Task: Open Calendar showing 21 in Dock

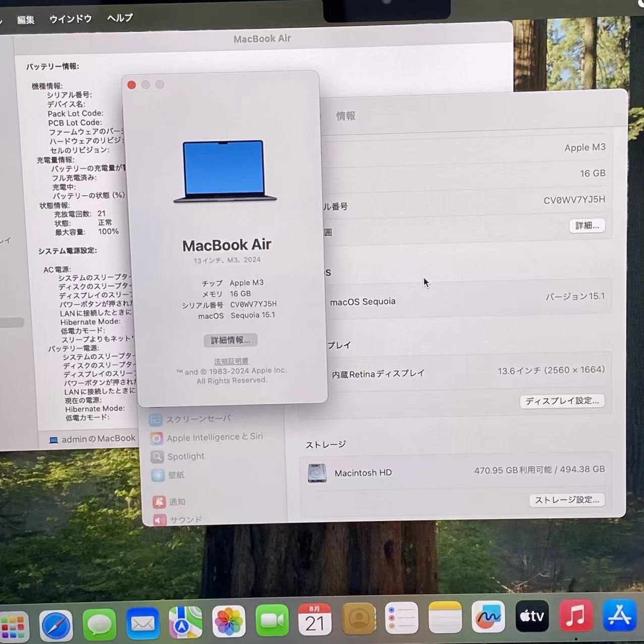Action: (315, 619)
